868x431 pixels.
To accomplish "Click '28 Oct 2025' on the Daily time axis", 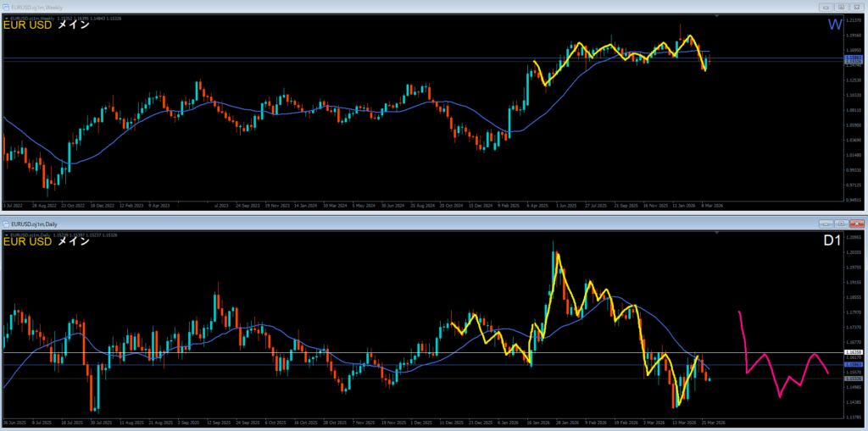I will click(334, 423).
